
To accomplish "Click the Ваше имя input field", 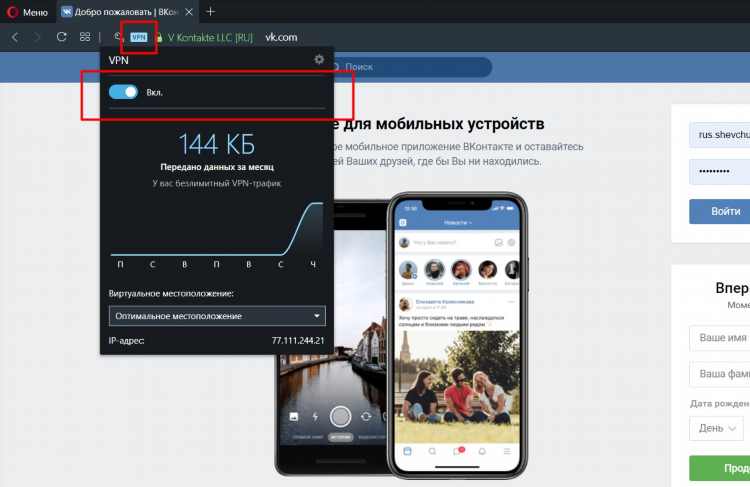I will tap(719, 338).
